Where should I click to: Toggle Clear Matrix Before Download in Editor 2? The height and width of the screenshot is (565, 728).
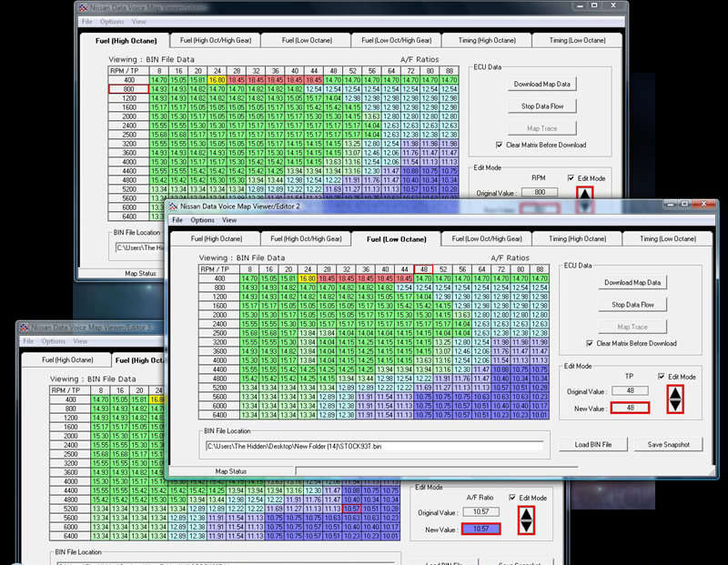tap(590, 344)
